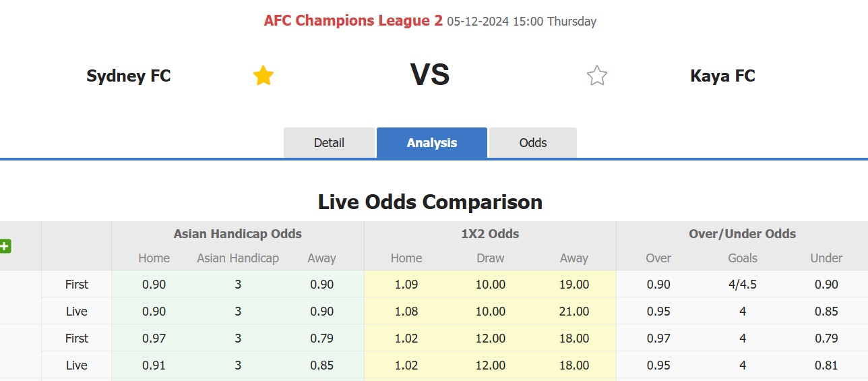The height and width of the screenshot is (381, 868).
Task: Open the Sydney FC team name
Action: [129, 76]
